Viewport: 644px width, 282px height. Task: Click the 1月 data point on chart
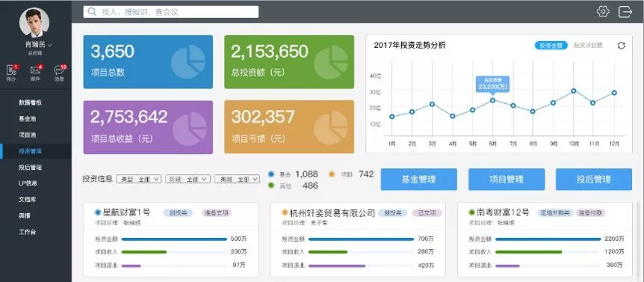pyautogui.click(x=391, y=117)
